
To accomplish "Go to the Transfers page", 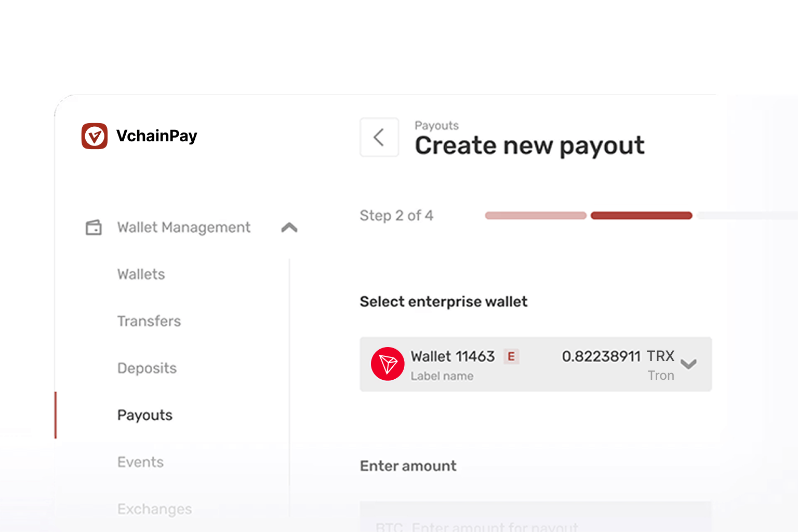I will (x=149, y=321).
